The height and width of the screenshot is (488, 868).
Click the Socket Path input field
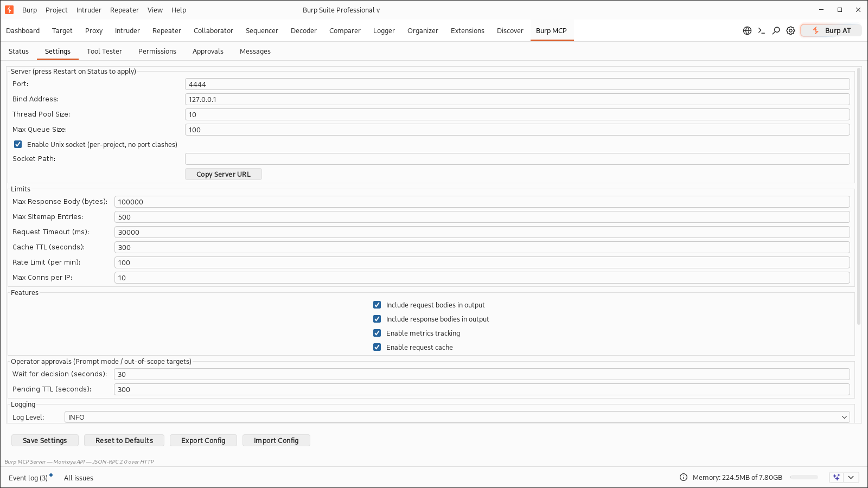coord(518,159)
